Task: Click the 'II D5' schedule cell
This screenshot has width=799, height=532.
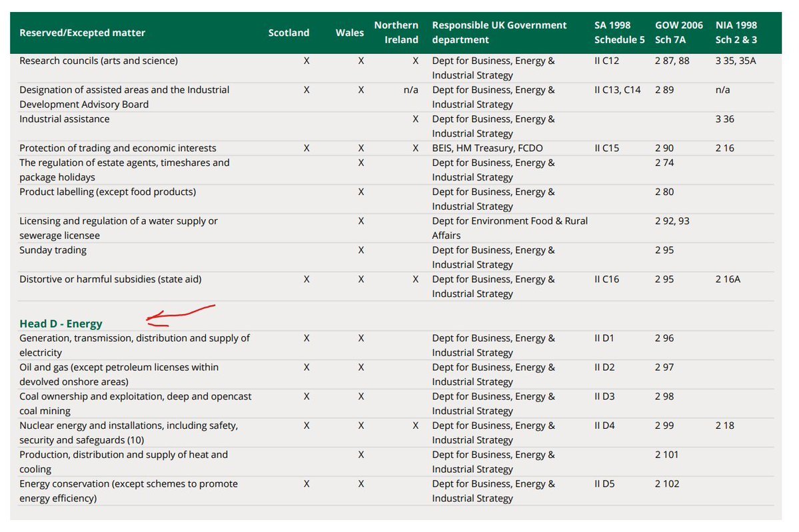Action: pyautogui.click(x=604, y=483)
